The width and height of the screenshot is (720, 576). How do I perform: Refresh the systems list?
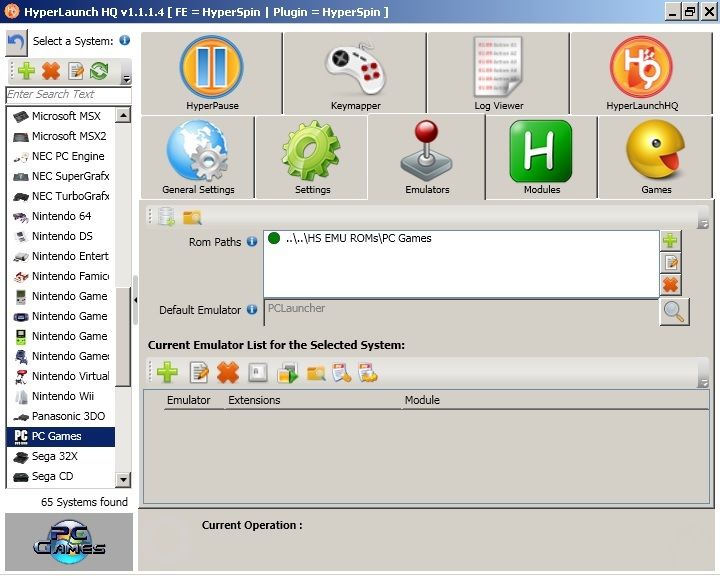click(99, 71)
